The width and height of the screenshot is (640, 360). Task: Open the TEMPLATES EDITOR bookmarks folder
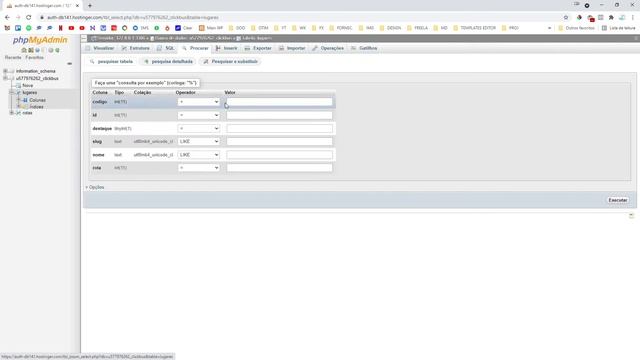474,28
